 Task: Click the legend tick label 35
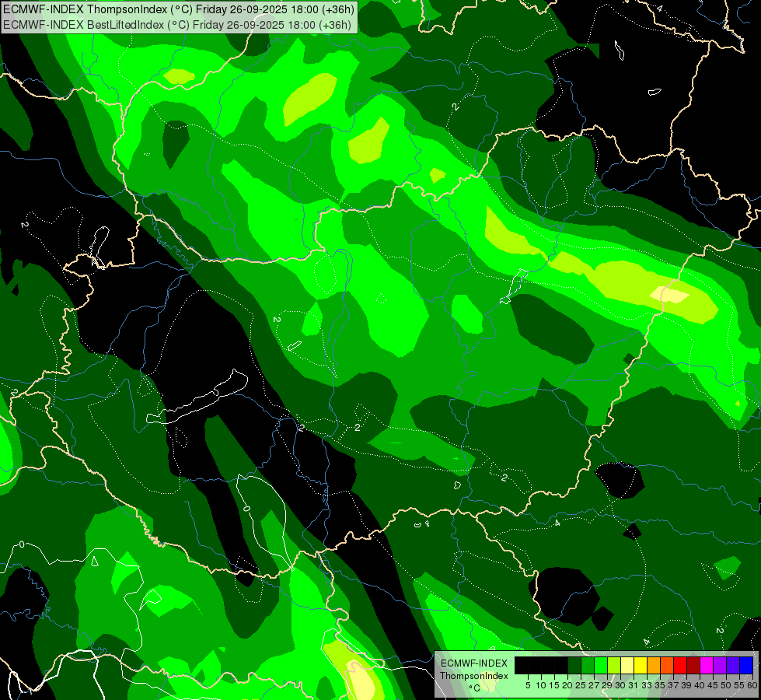[x=661, y=685]
